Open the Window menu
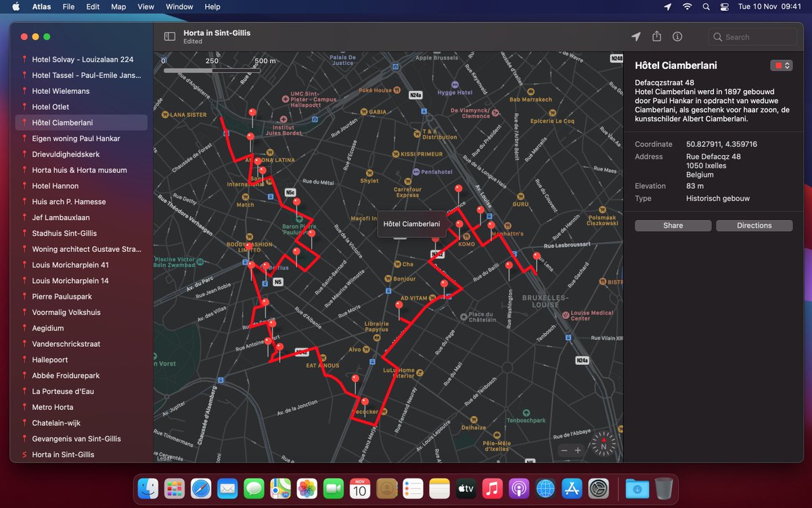 [x=179, y=7]
